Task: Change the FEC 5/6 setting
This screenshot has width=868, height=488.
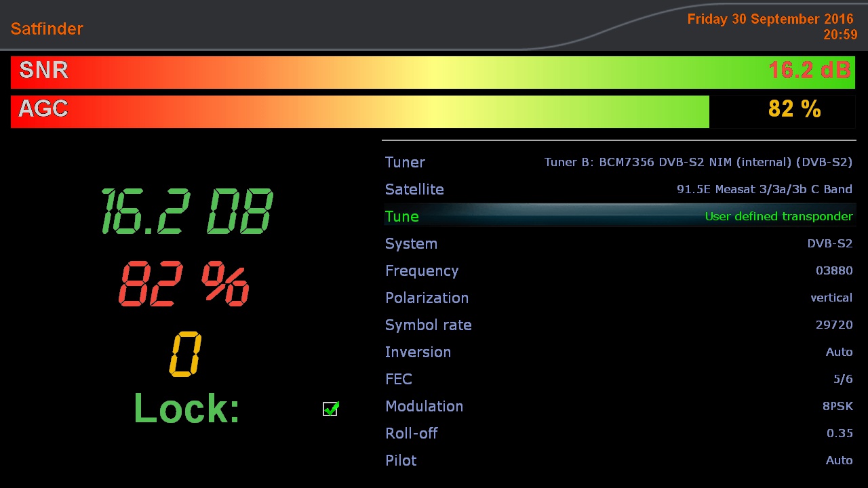Action: pyautogui.click(x=842, y=379)
